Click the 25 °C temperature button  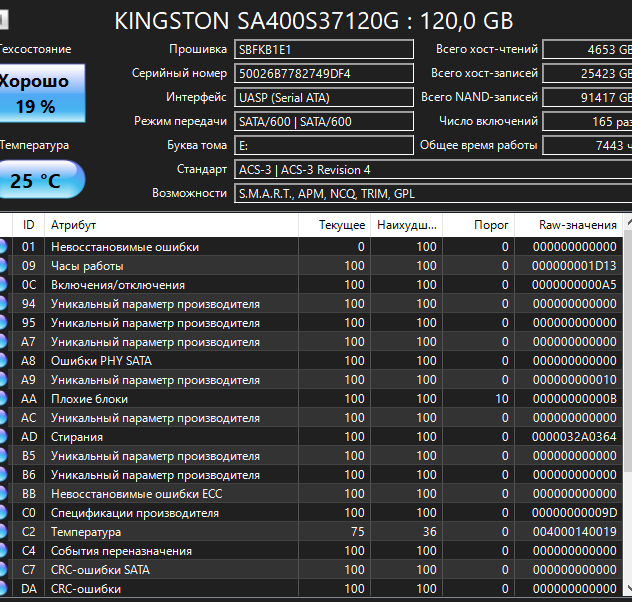pos(42,180)
